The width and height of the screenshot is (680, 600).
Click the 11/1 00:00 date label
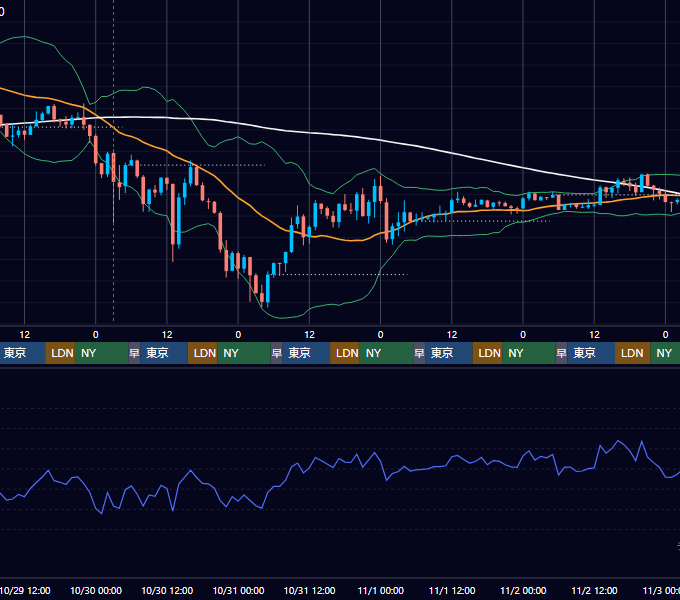380,590
